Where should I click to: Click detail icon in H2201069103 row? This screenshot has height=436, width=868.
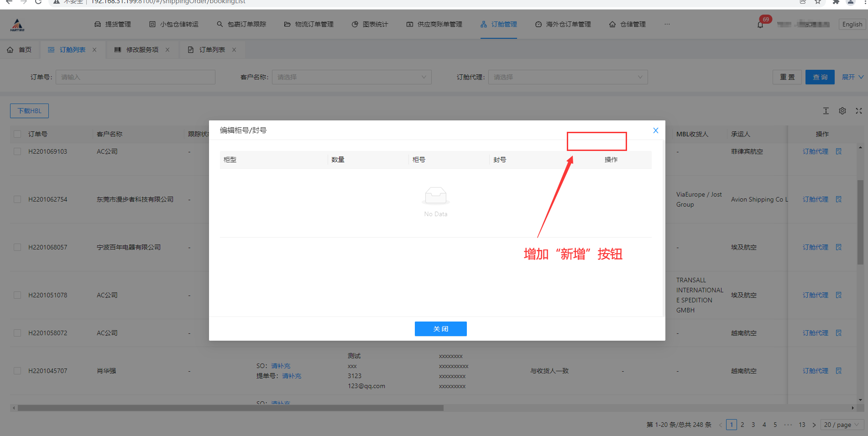[839, 151]
